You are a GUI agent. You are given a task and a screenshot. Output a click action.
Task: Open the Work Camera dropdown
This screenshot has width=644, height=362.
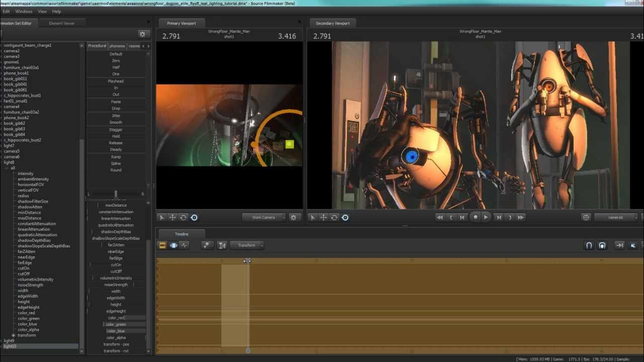pyautogui.click(x=264, y=218)
